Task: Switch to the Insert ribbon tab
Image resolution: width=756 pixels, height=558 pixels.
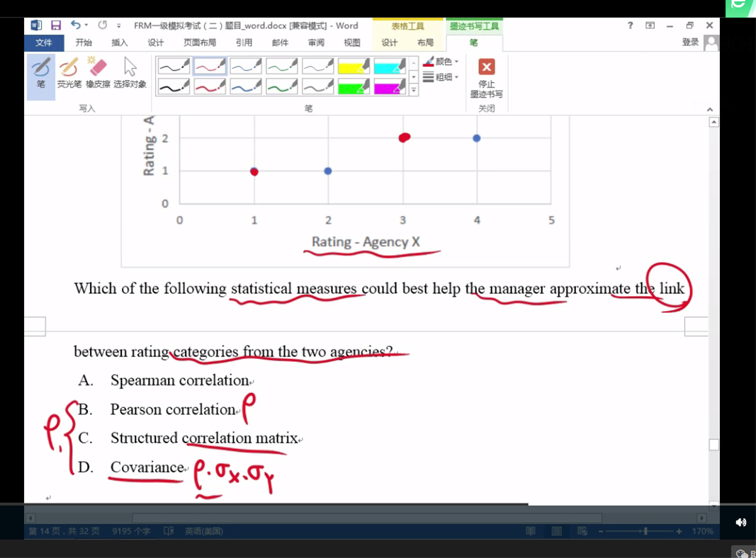Action: (x=120, y=42)
